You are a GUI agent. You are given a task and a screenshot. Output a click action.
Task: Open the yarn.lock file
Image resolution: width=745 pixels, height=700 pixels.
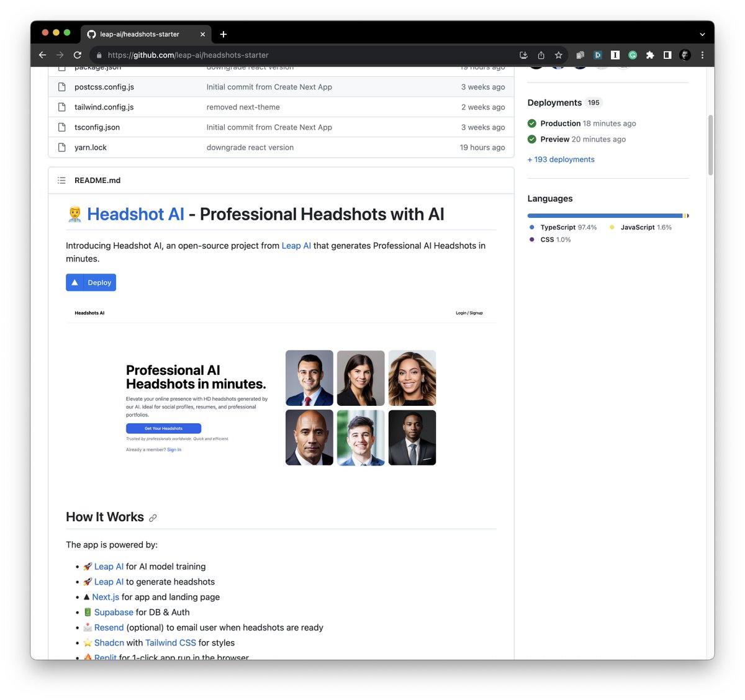[x=91, y=148]
